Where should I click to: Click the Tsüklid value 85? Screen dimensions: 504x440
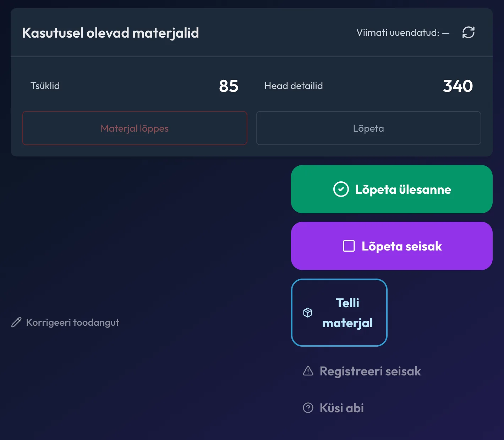coord(229,86)
